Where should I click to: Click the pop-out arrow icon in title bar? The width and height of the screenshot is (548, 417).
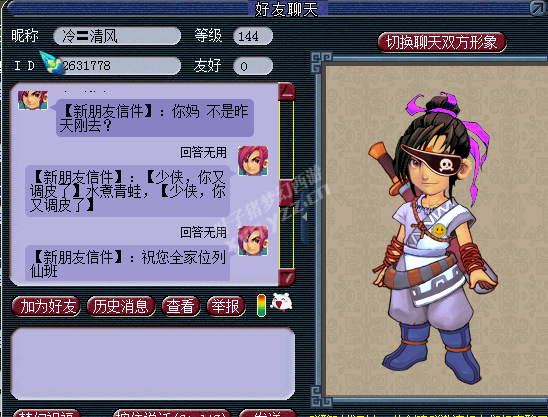point(538,8)
